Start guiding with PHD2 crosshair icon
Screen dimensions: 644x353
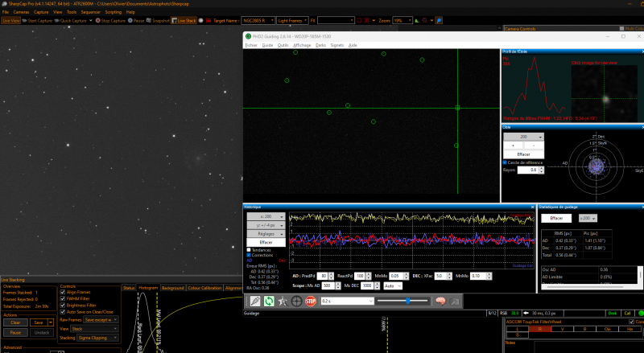click(296, 302)
